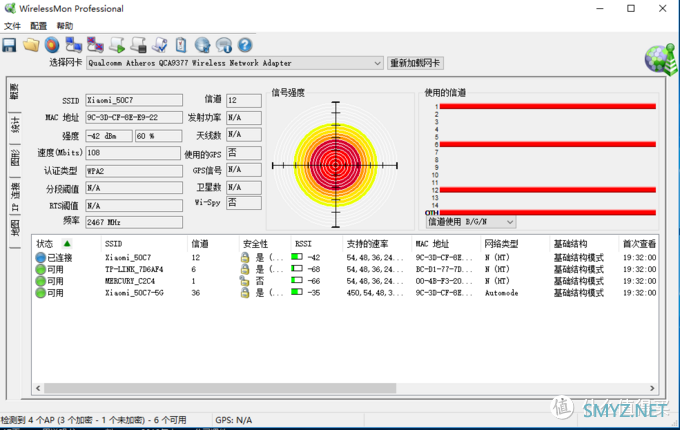
Task: Click the bullseye target toolbar icon
Action: point(52,45)
